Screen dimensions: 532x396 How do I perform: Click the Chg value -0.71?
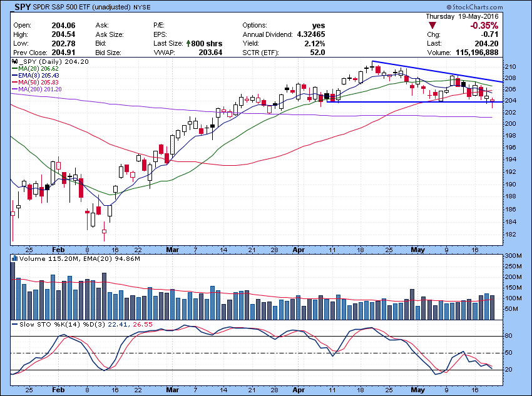click(490, 34)
